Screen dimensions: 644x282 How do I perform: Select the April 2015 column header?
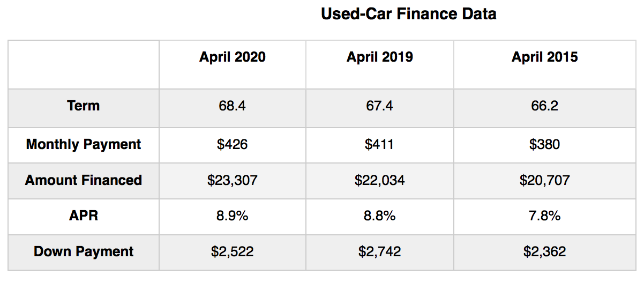(x=544, y=57)
